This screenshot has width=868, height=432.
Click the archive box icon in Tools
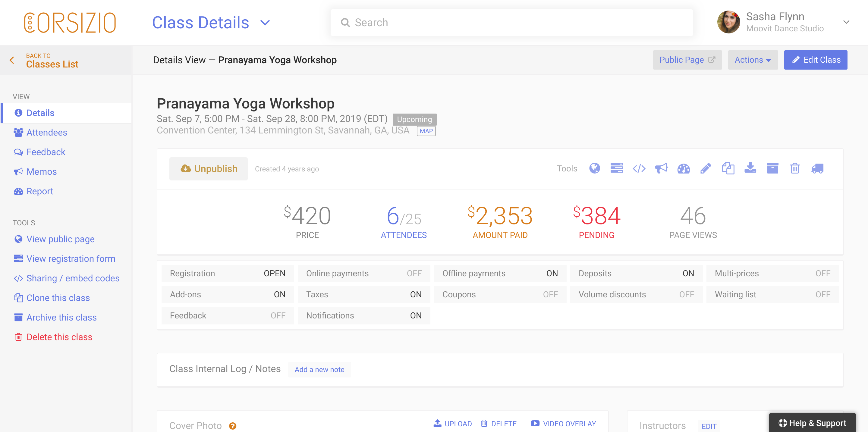(772, 168)
